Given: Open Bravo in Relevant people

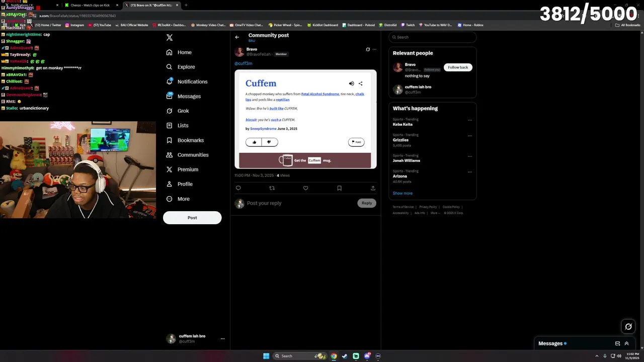Looking at the screenshot, I should tap(410, 64).
